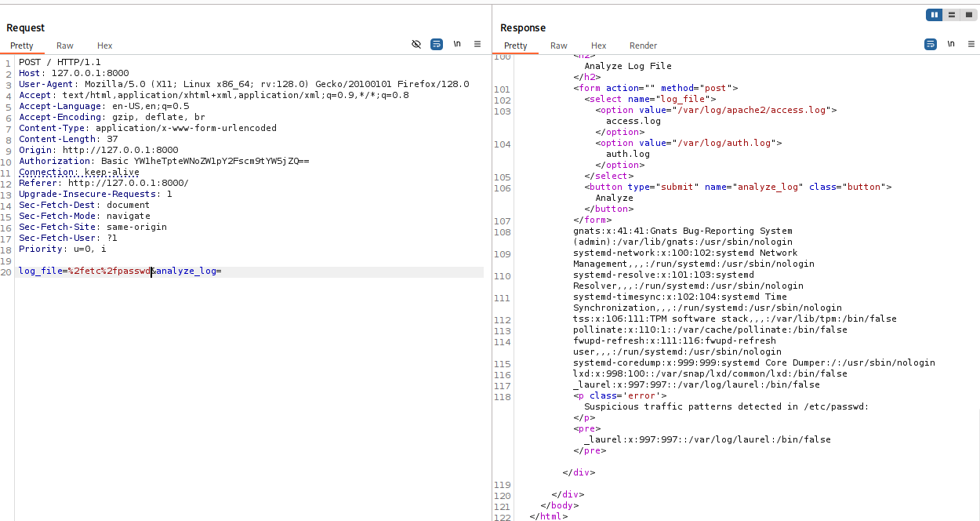Image resolution: width=980 pixels, height=521 pixels.
Task: Click the User-Agent header line
Action: (244, 85)
